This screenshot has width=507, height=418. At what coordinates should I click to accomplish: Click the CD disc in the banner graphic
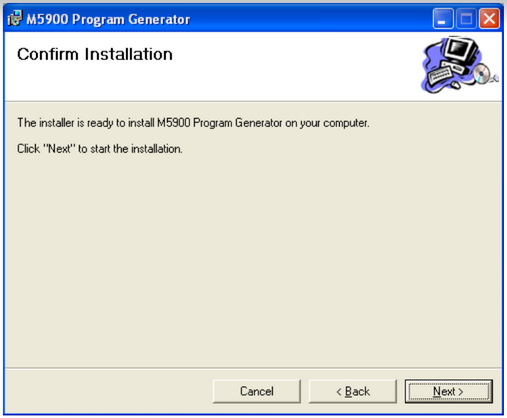[481, 74]
